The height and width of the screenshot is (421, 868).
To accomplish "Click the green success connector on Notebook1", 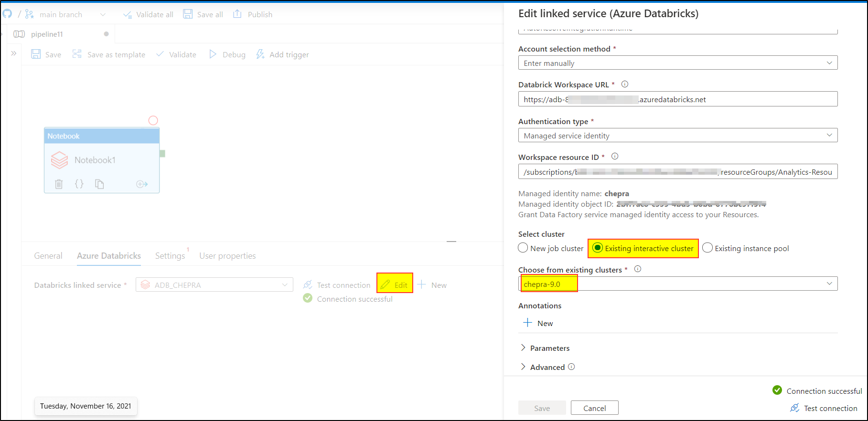I will 162,154.
